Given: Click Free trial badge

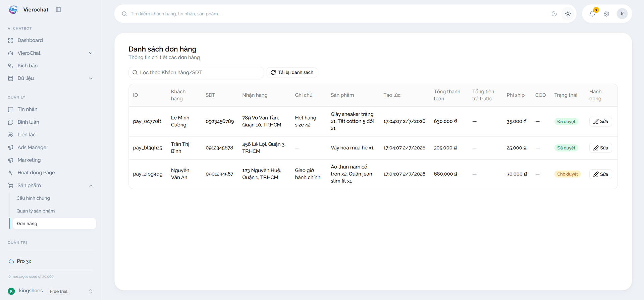Looking at the screenshot, I should [59, 291].
